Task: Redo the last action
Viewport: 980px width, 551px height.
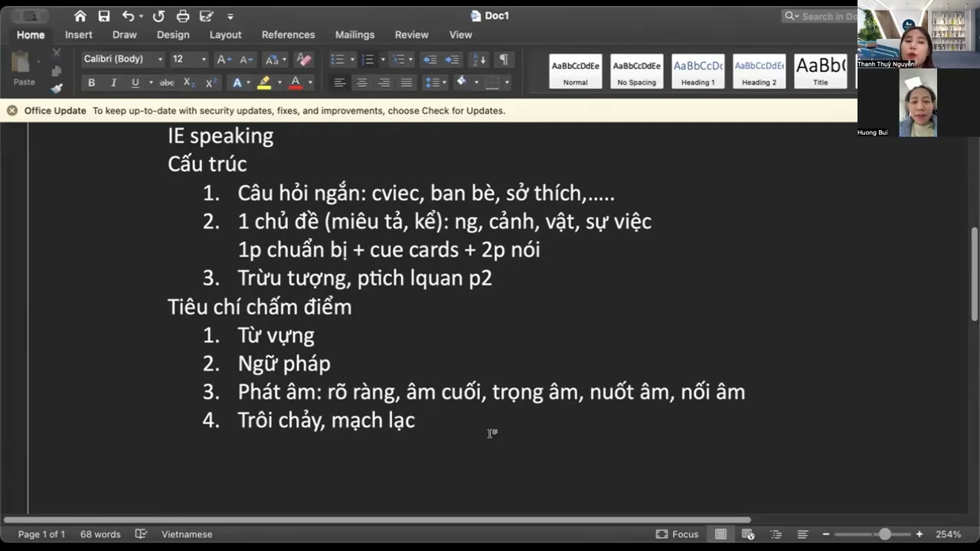Action: [x=158, y=16]
